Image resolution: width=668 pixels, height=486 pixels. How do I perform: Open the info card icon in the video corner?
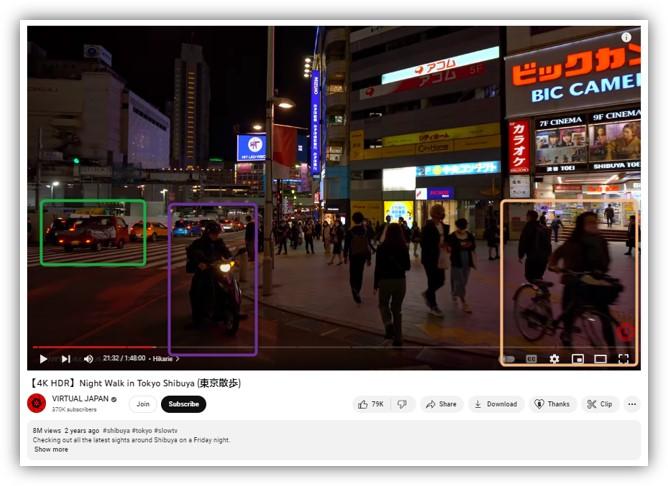(626, 37)
